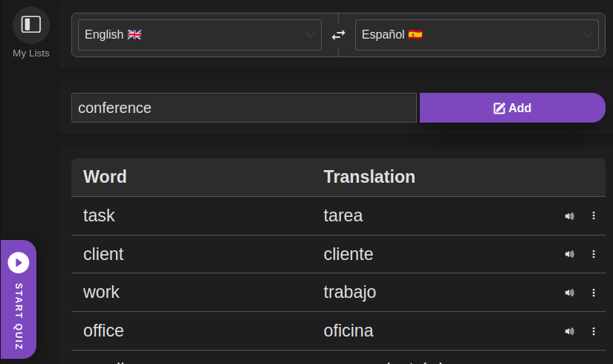This screenshot has height=364, width=613.
Task: Click the word input field containing conference
Action: coord(243,108)
